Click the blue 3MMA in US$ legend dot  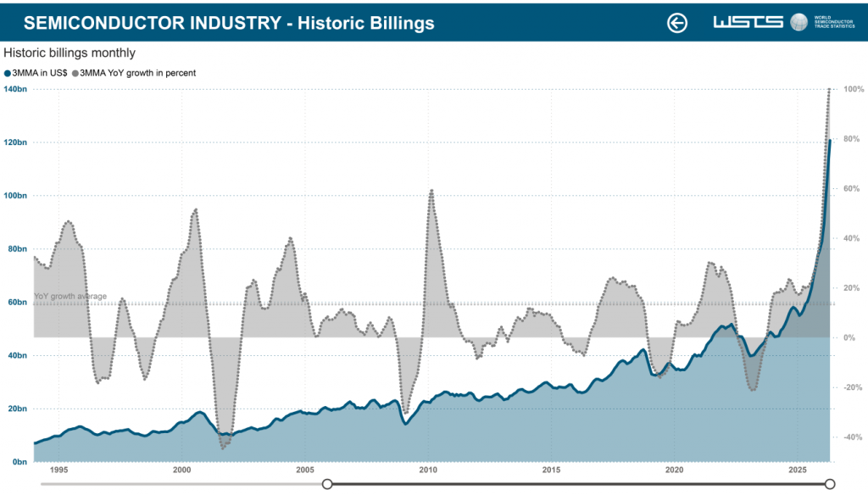coord(7,73)
